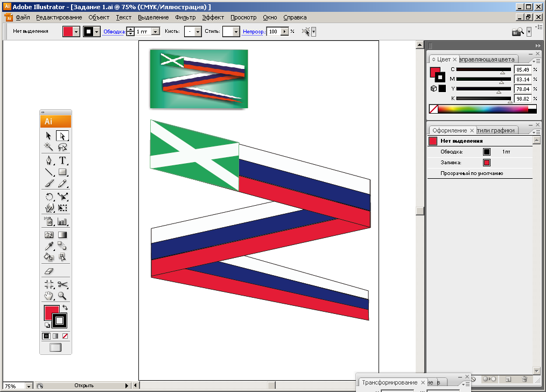The image size is (546, 392).
Task: Set paint mode to Color in toolbox
Action: (46, 336)
